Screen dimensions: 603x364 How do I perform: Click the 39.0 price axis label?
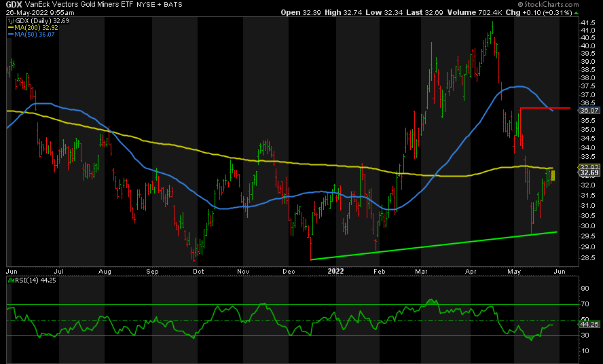tap(587, 62)
